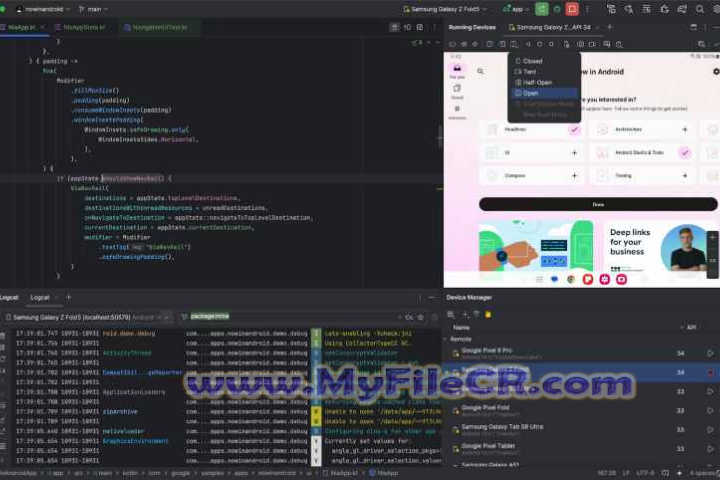Start the Google Pixel 8 Pro device

click(x=710, y=353)
